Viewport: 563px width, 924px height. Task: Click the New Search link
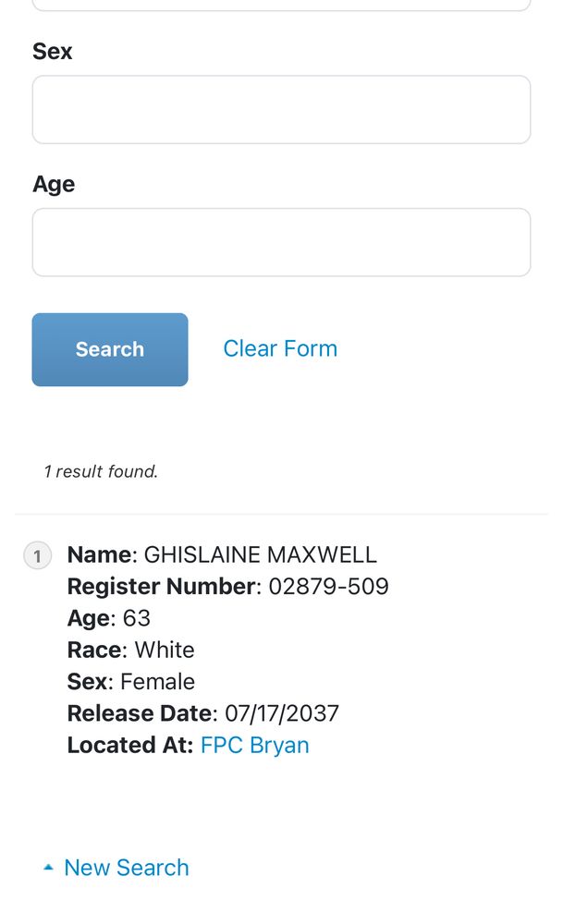pos(126,868)
